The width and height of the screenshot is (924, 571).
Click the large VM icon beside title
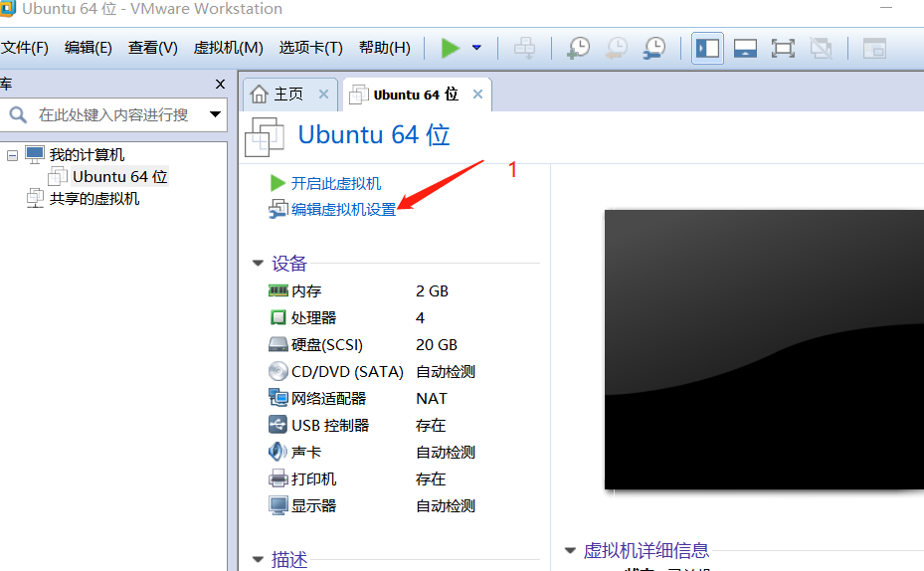265,136
